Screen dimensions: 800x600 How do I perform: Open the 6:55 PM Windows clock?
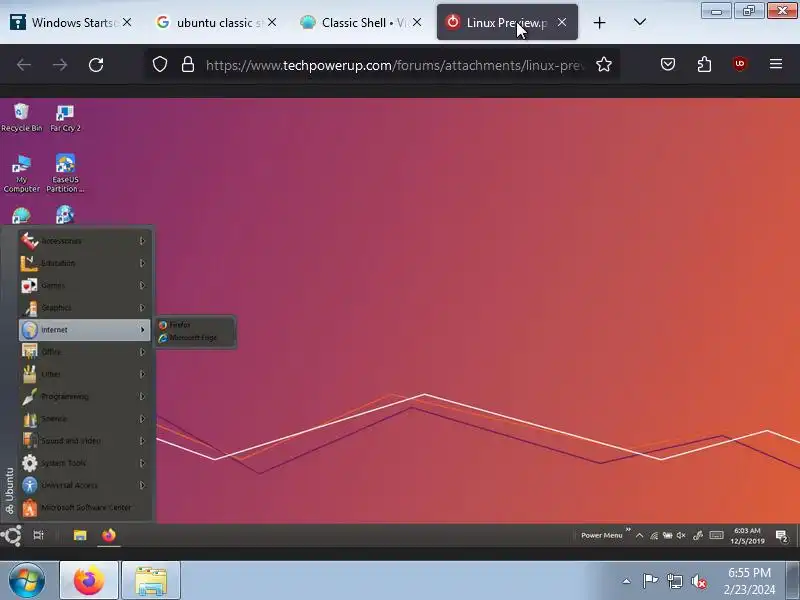(749, 581)
